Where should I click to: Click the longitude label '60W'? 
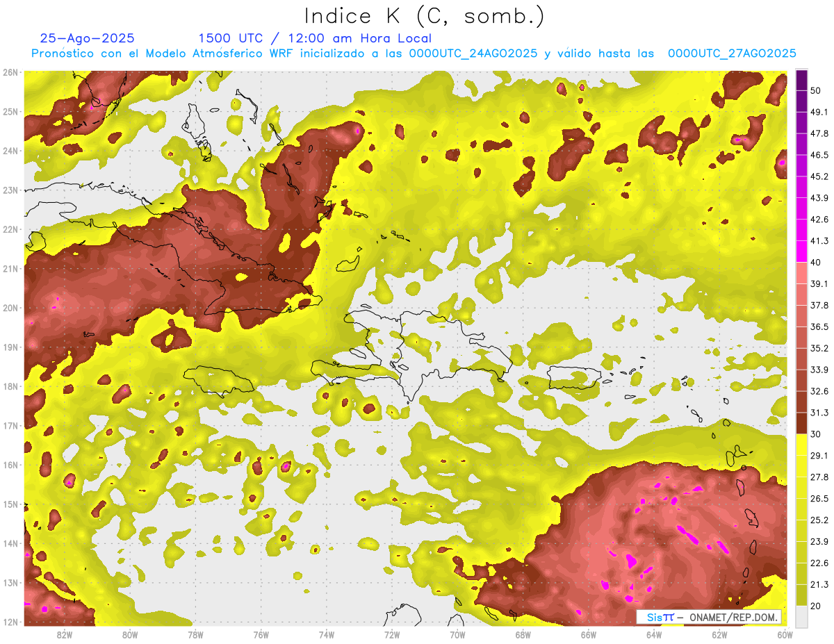[784, 634]
